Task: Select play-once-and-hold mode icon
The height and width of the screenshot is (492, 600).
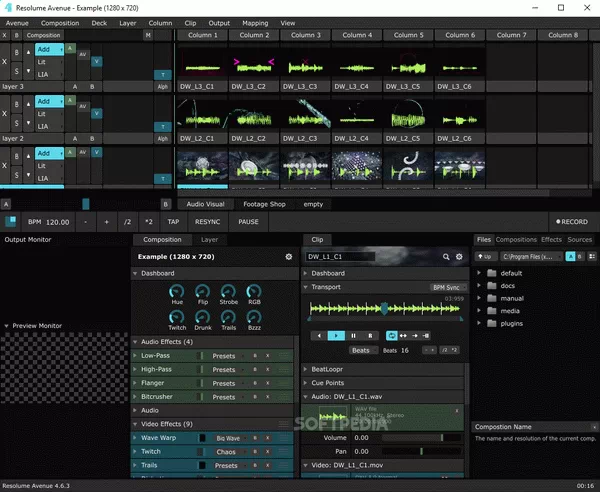Action: point(426,336)
